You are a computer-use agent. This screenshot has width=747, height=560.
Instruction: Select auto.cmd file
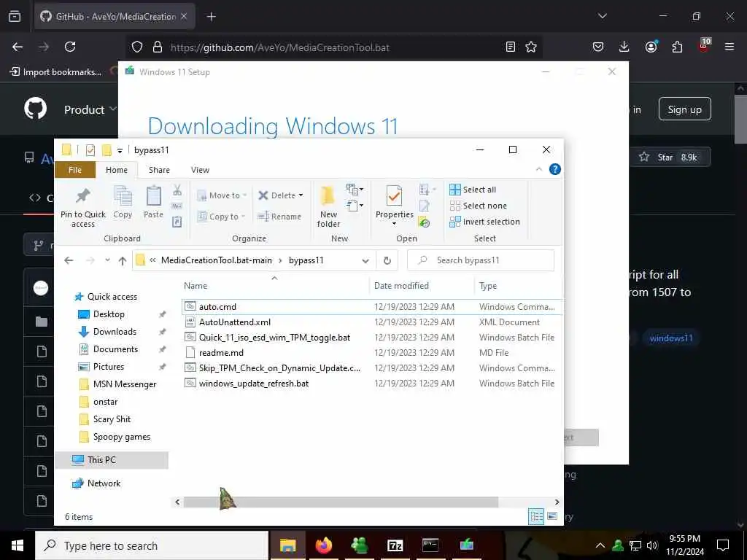[x=217, y=307]
